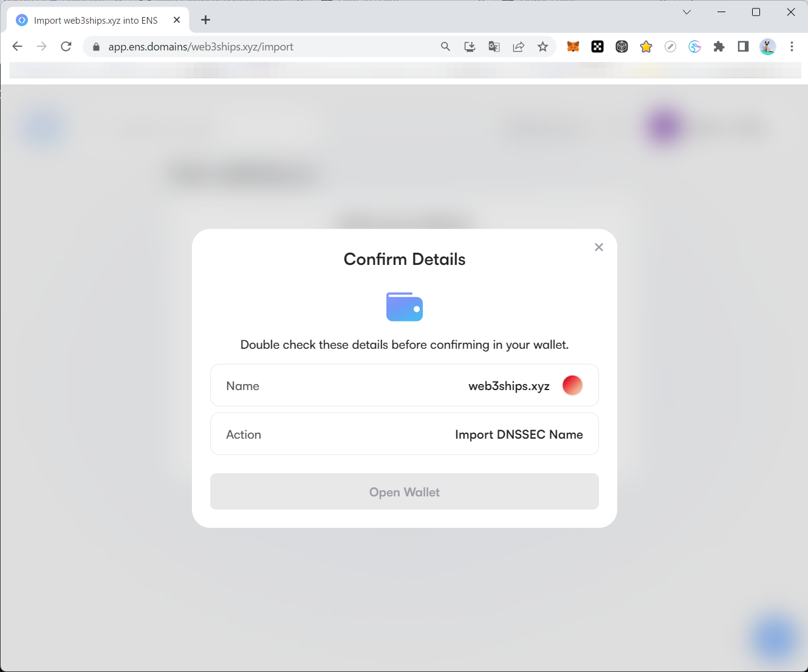This screenshot has width=808, height=672.
Task: Go back to the previous page
Action: point(17,47)
